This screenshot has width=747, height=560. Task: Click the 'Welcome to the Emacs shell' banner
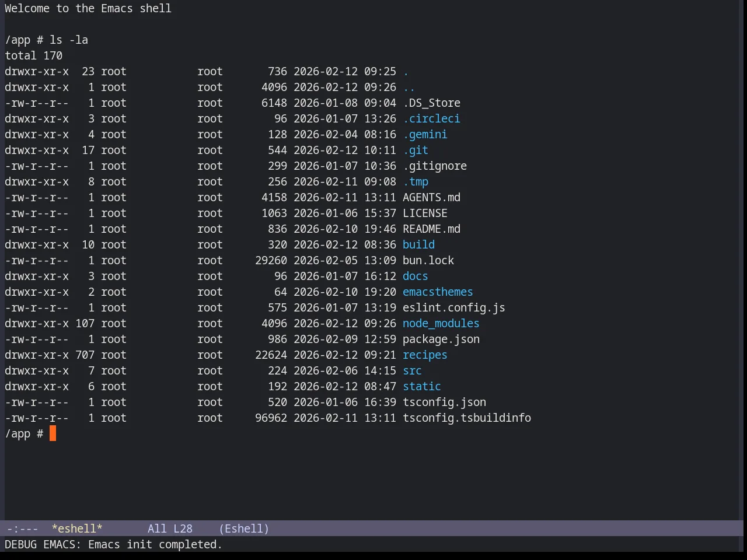point(88,9)
